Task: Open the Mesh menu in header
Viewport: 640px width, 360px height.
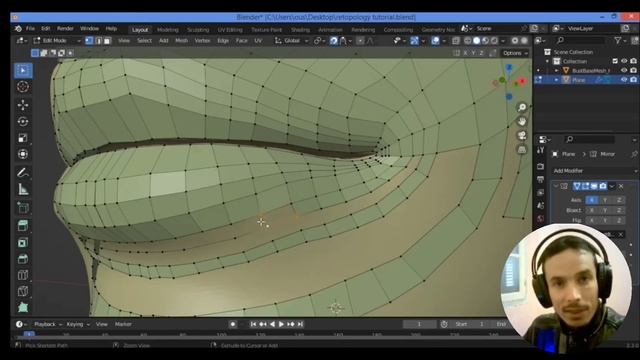Action: (x=182, y=41)
